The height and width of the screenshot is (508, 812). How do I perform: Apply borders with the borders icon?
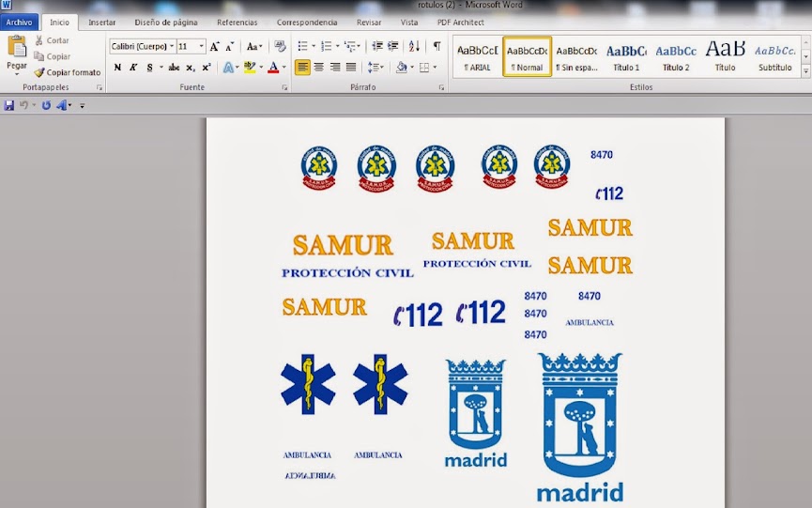[x=424, y=68]
